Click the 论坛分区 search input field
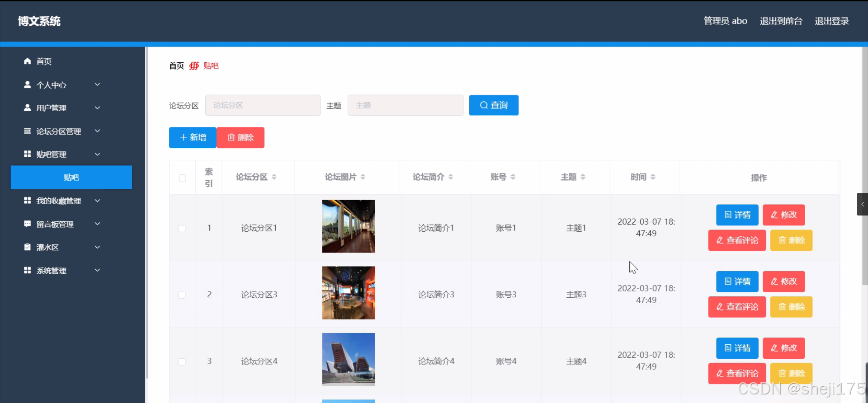The width and height of the screenshot is (868, 403). [x=263, y=105]
